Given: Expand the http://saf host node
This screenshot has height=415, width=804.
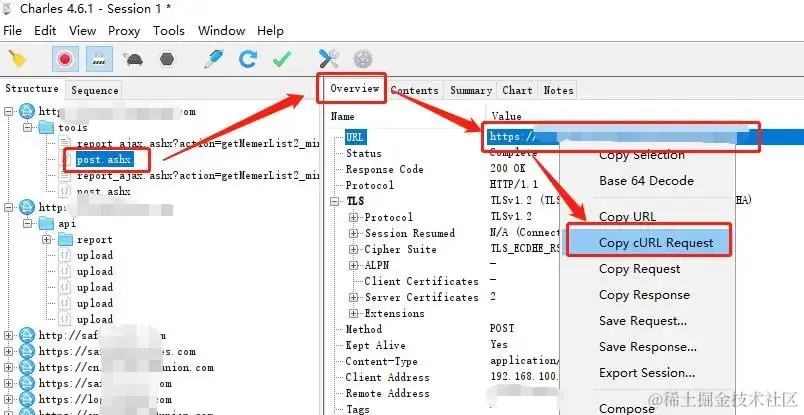Looking at the screenshot, I should click(8, 335).
